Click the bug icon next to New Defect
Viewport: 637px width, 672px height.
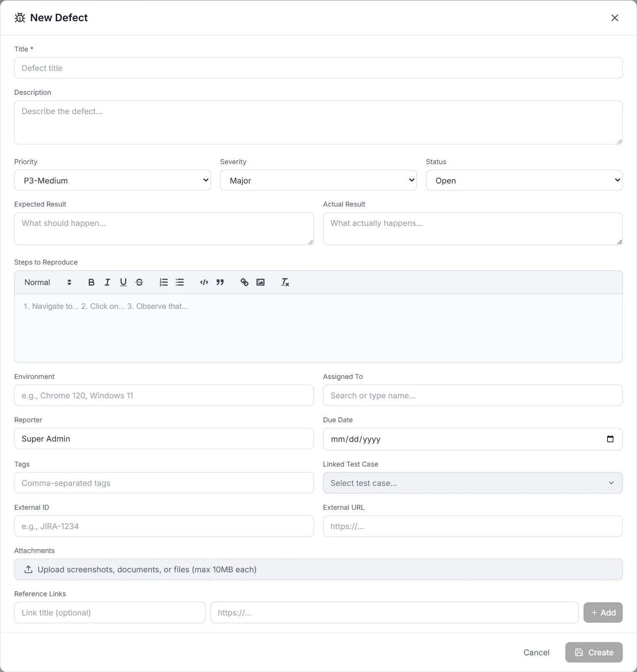20,18
